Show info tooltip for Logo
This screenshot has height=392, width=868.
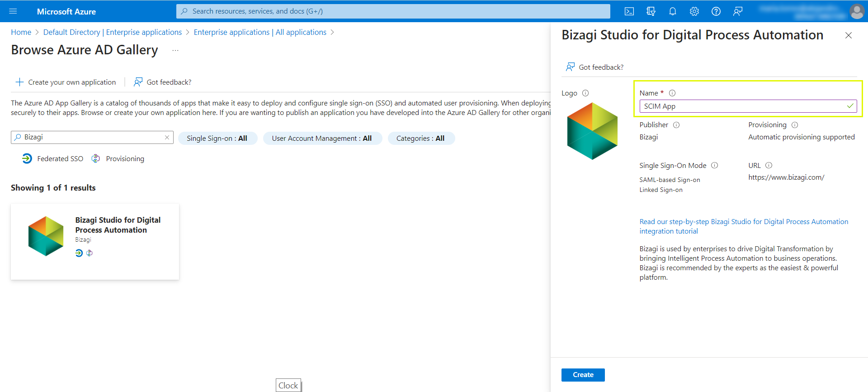(x=585, y=93)
